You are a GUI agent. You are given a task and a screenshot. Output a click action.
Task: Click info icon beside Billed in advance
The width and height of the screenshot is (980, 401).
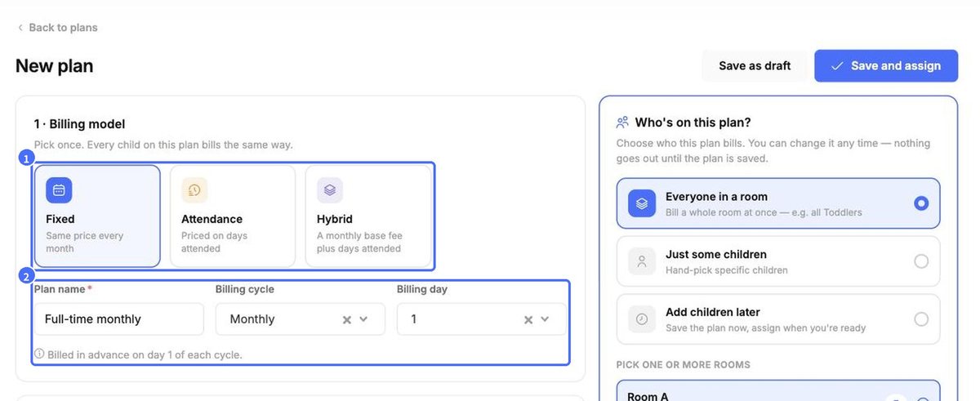coord(39,354)
